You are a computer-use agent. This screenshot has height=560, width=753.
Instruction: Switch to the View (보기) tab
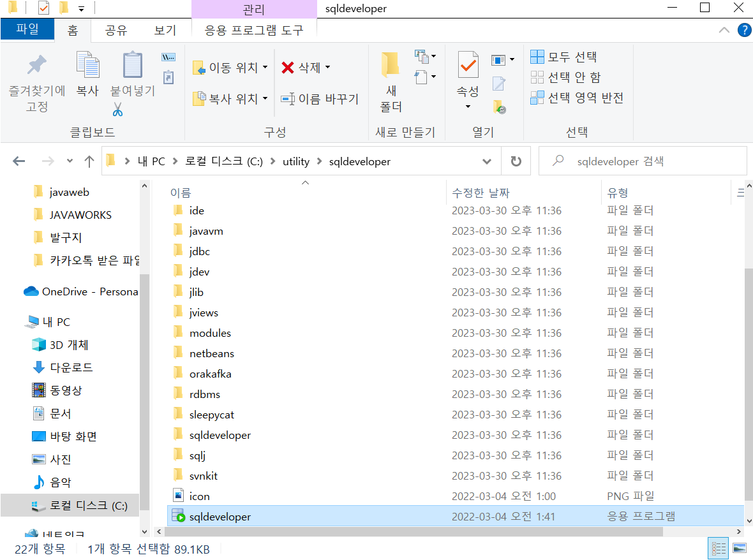click(165, 30)
